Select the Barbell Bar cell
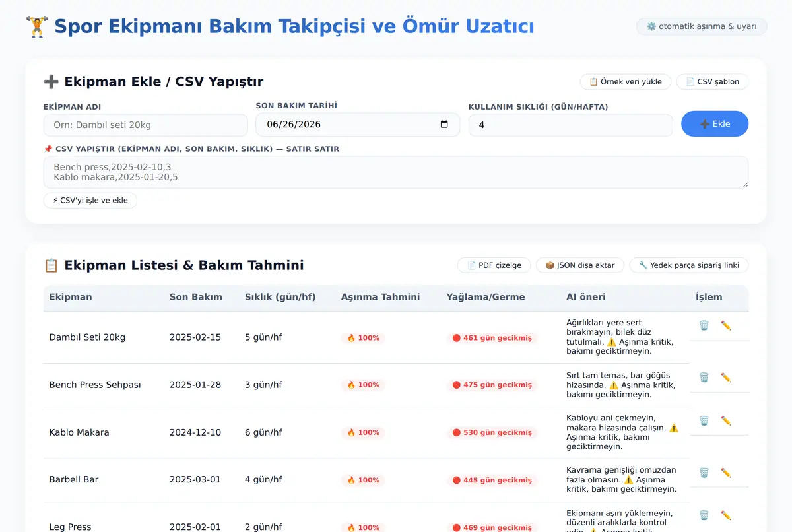This screenshot has width=792, height=532. [74, 480]
